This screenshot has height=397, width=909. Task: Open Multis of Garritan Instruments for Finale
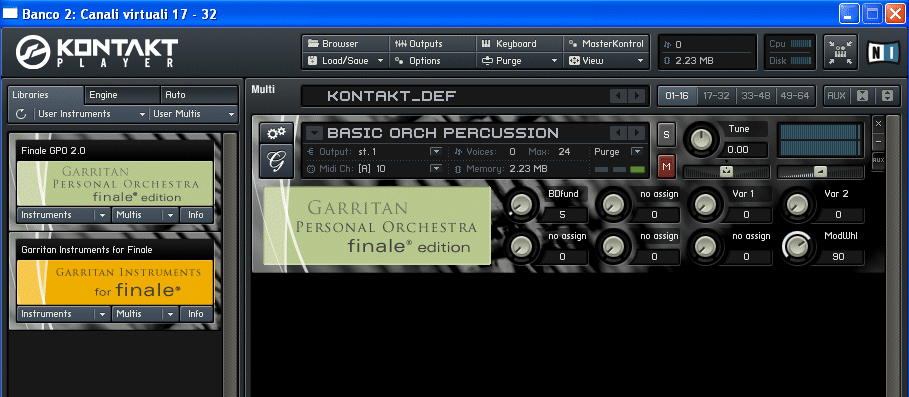(x=145, y=314)
